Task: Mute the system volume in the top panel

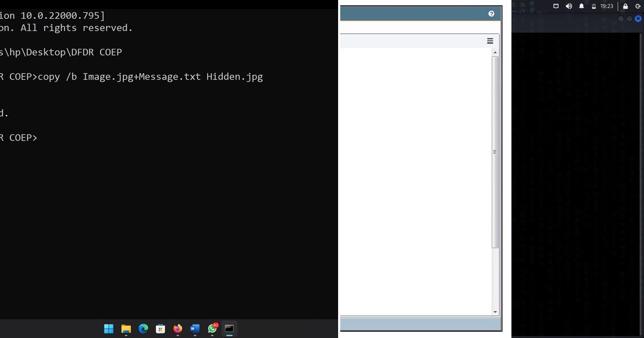Action: (568, 6)
